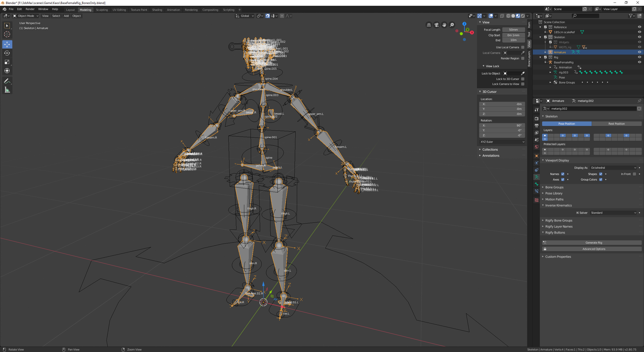Screen dimensions: 644x352
Task: Uncheck the Names display checkbox
Action: pos(563,174)
